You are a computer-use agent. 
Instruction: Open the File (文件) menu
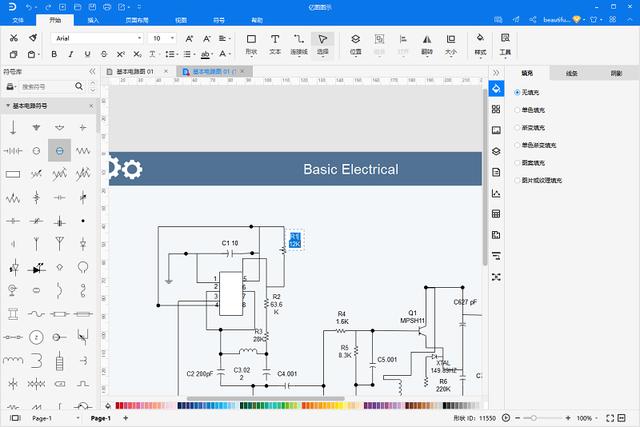[18, 20]
